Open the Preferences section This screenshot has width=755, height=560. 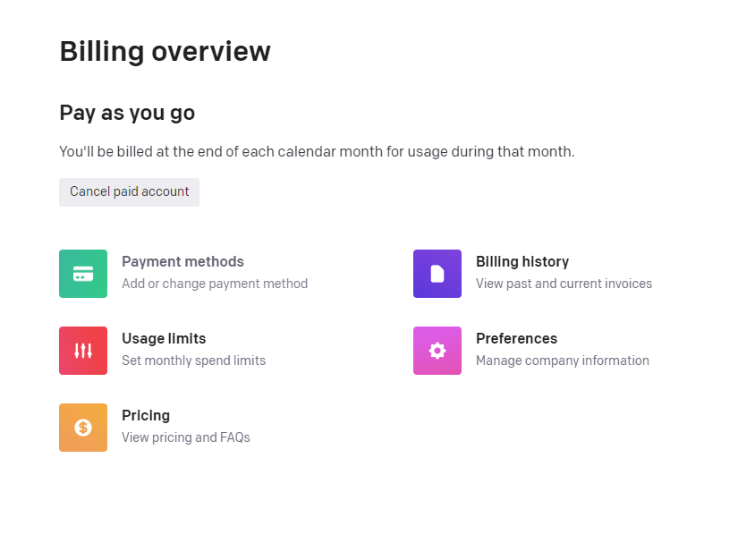516,338
